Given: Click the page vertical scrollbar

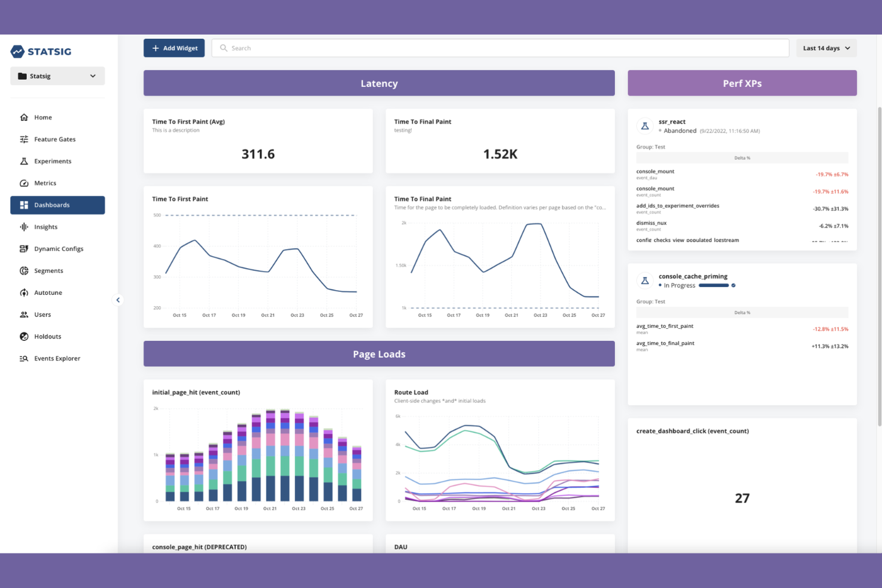Looking at the screenshot, I should (879, 267).
